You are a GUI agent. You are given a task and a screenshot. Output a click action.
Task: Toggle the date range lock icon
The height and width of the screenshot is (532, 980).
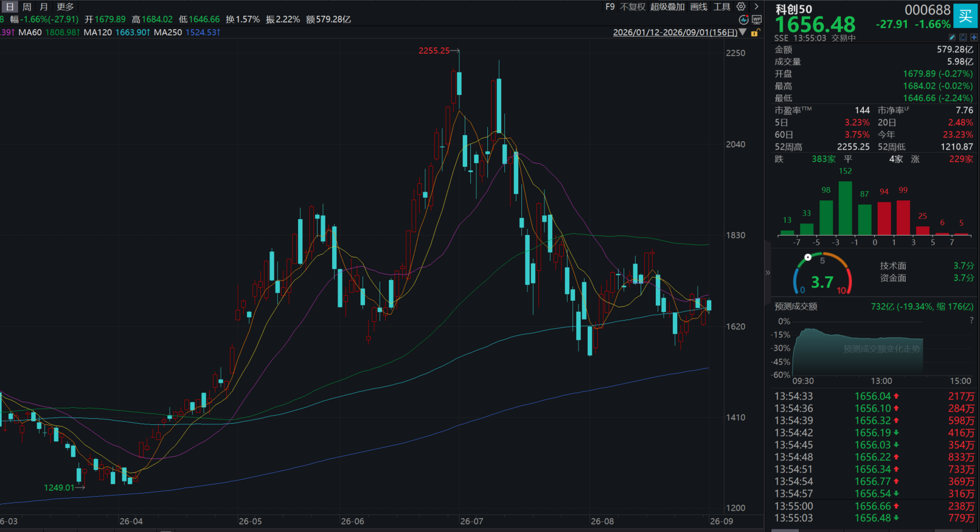tap(755, 33)
